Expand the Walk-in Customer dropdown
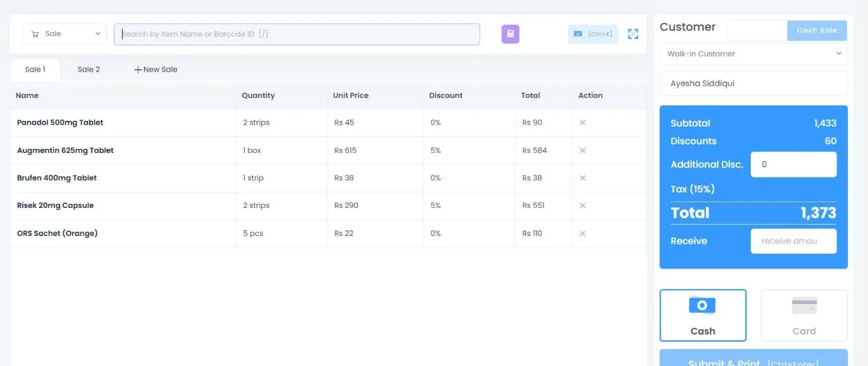This screenshot has height=366, width=868. pos(753,54)
